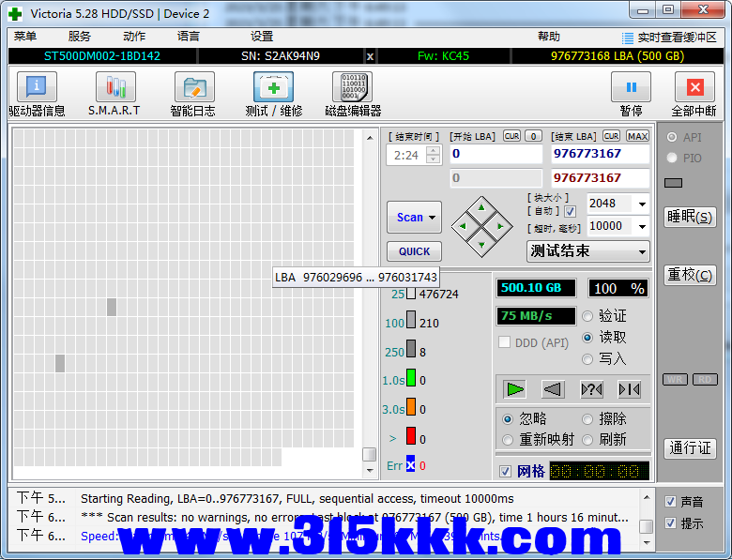Click the red slow block swatch

[x=411, y=435]
